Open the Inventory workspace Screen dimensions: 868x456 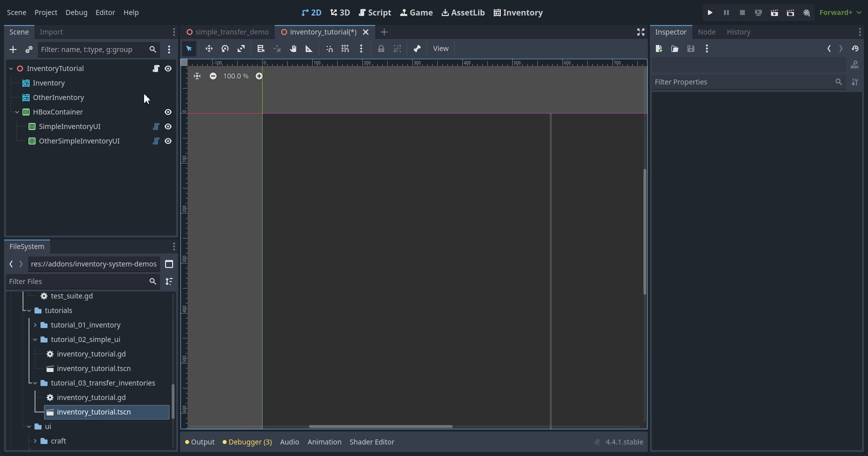pyautogui.click(x=518, y=12)
